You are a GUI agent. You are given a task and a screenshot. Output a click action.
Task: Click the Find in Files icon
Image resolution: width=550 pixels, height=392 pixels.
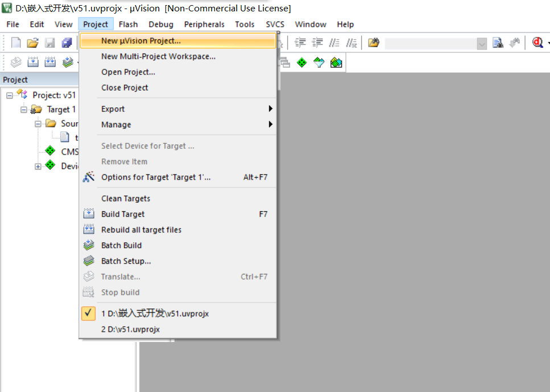(498, 43)
